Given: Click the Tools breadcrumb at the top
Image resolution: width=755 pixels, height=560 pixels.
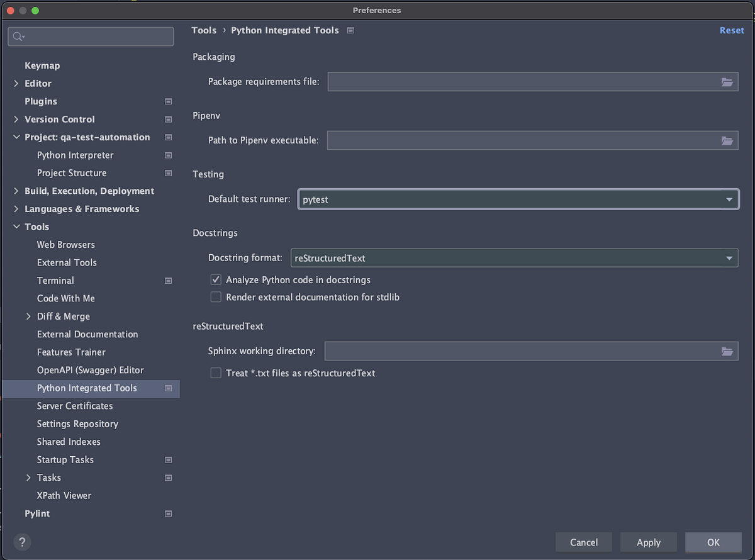Looking at the screenshot, I should pos(204,30).
